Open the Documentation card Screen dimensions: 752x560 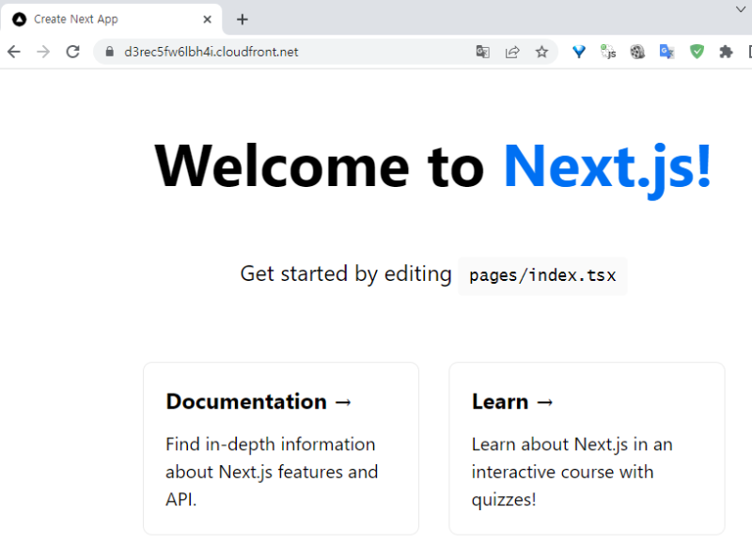pos(281,448)
